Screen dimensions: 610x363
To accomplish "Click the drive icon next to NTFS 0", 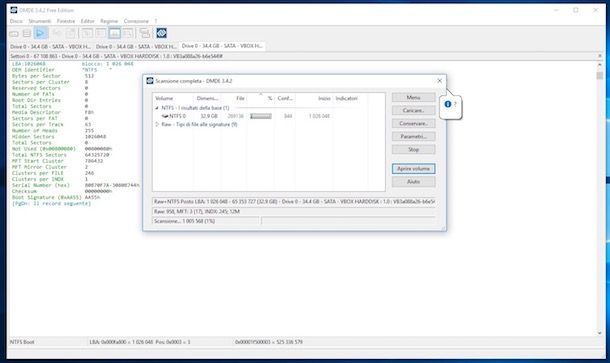I will (x=165, y=116).
